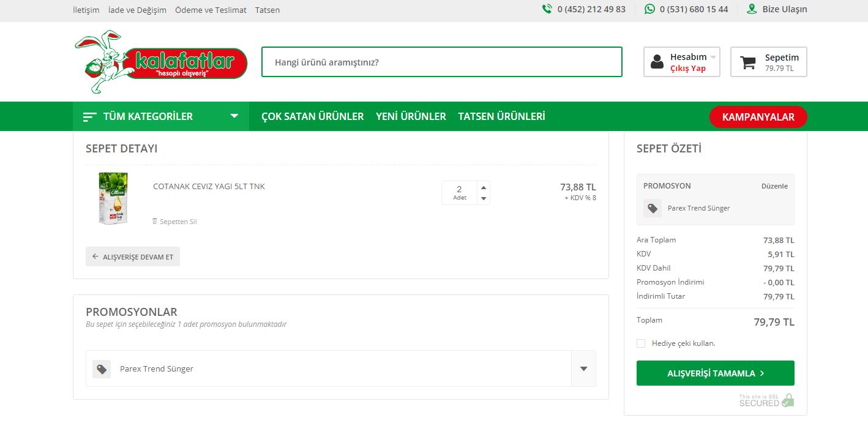Image resolution: width=868 pixels, height=434 pixels.
Task: Click the COTANAK CEVIZ YAGI 5LT TNK product name
Action: (x=209, y=186)
